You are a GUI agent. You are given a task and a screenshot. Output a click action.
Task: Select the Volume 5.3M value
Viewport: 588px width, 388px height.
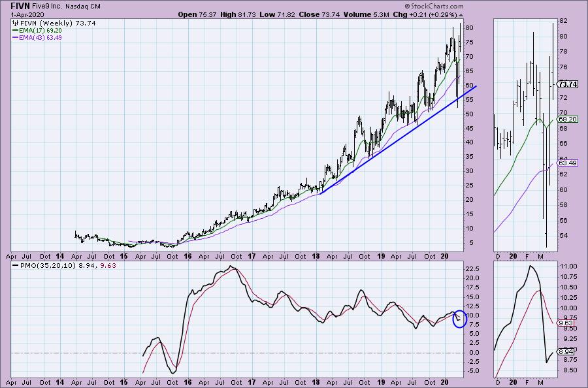(x=366, y=14)
